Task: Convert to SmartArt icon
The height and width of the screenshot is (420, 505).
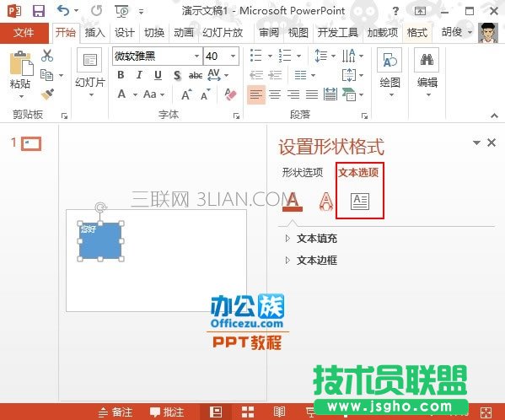Action: (352, 94)
